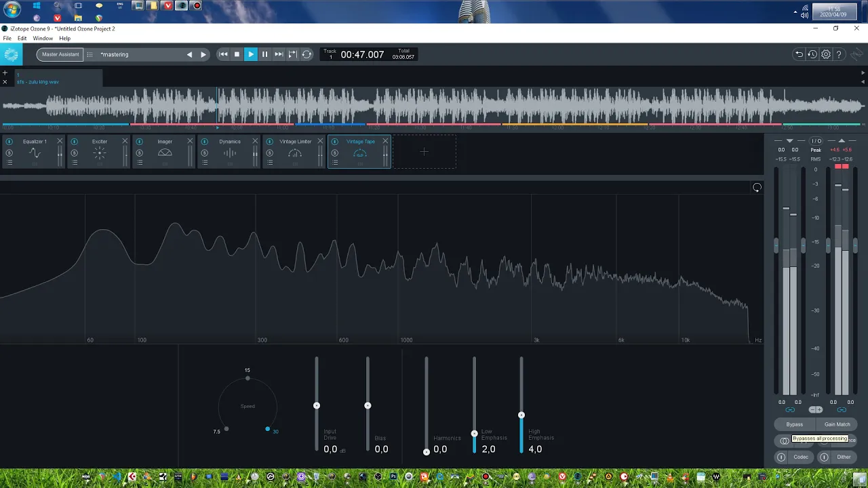
Task: Open the Edit menu
Action: [x=22, y=39]
